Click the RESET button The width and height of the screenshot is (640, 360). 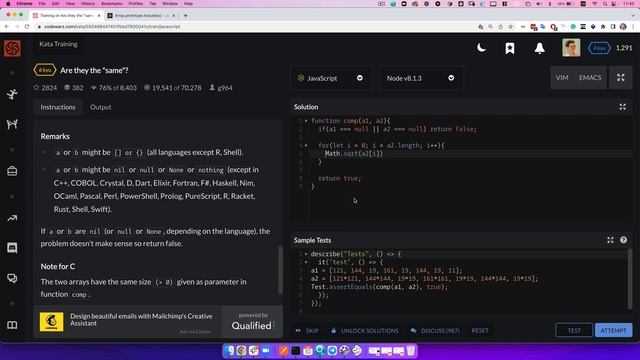[480, 331]
